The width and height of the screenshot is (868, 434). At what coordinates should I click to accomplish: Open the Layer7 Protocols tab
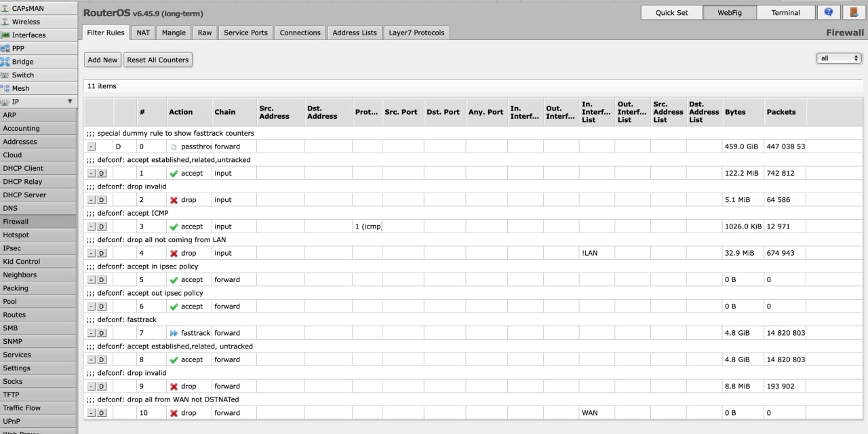tap(417, 33)
